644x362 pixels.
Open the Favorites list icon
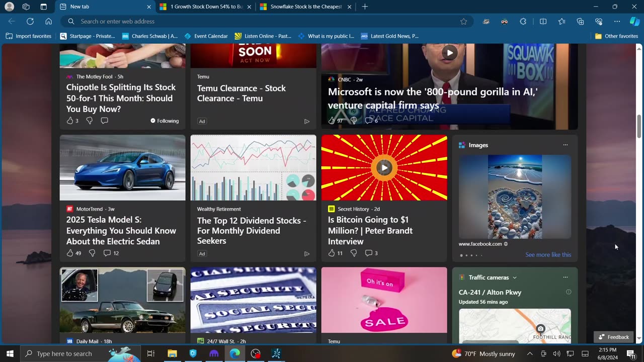coord(561,21)
